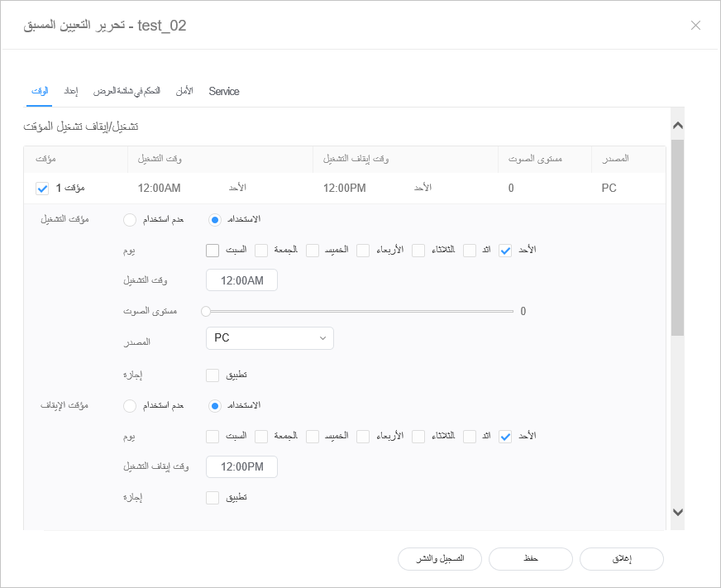Check الخميس in the off timer days

[313, 437]
